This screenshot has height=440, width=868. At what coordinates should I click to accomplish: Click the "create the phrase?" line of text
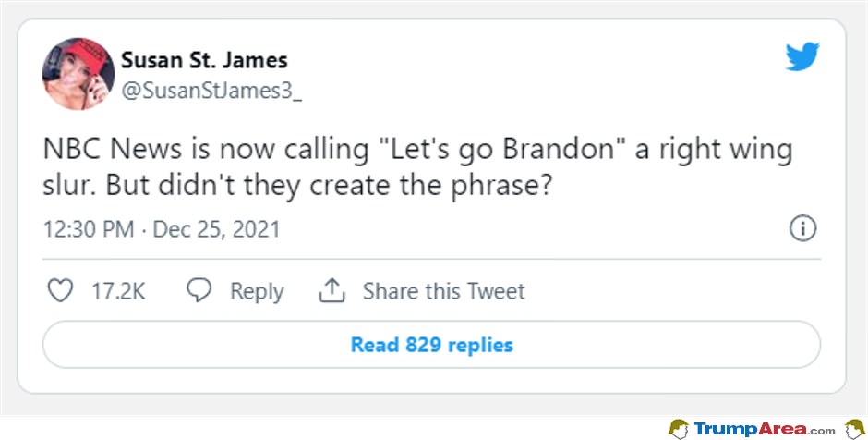click(429, 187)
